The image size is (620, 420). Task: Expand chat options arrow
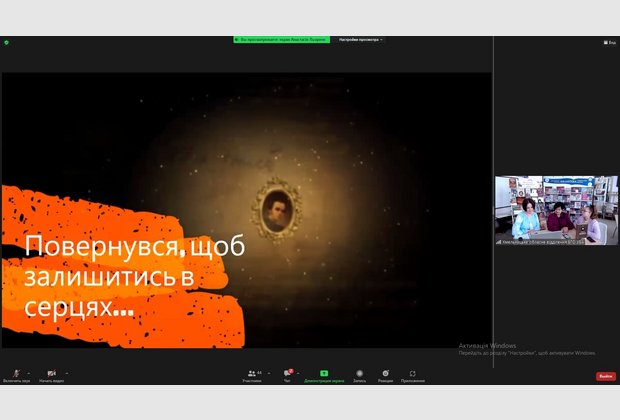click(298, 373)
